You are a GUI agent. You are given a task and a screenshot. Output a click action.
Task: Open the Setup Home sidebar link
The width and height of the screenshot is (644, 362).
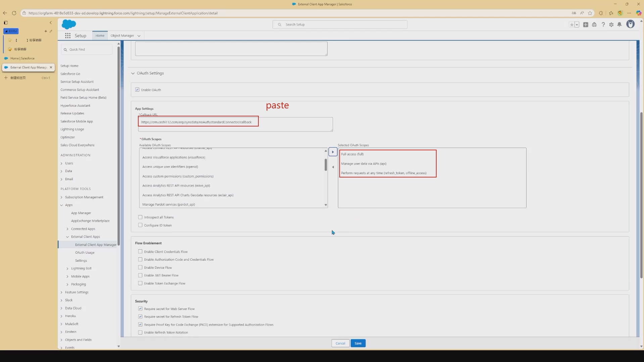[x=69, y=66]
